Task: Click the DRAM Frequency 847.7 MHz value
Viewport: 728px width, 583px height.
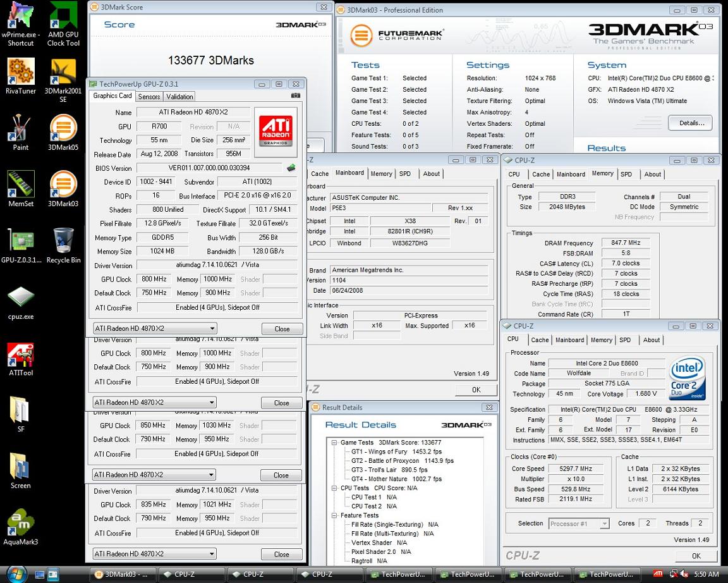Action: pyautogui.click(x=626, y=242)
